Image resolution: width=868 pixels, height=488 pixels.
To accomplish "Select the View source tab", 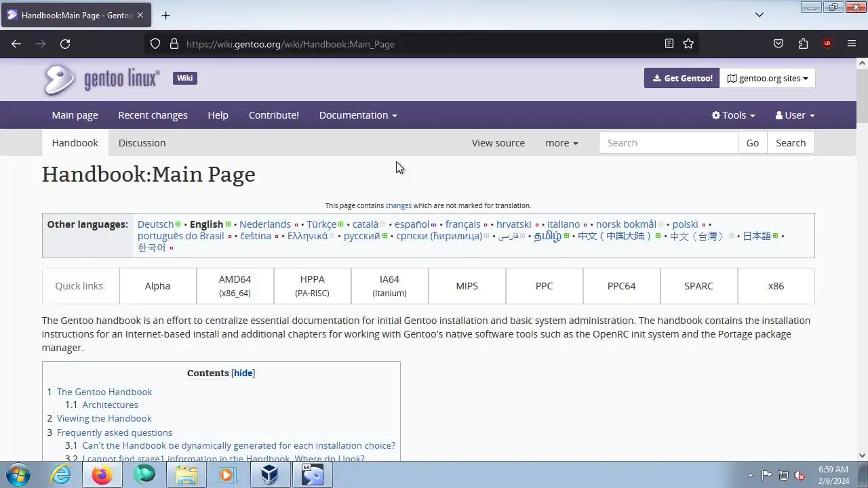I will 498,143.
